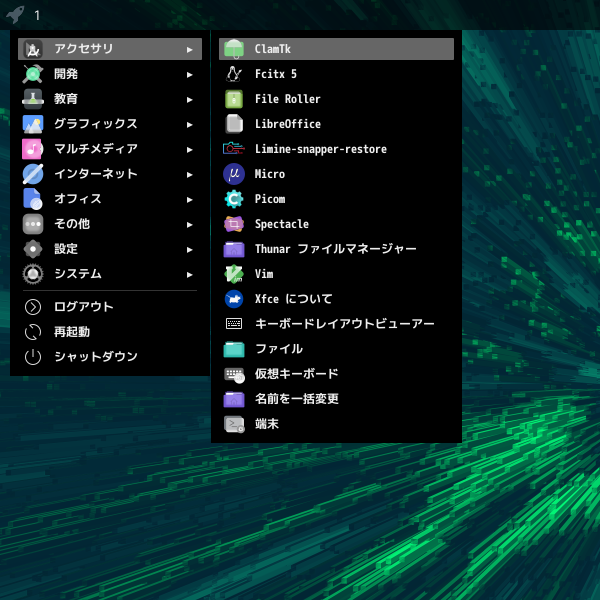Launch Spectacle screenshot tool icon

click(234, 224)
